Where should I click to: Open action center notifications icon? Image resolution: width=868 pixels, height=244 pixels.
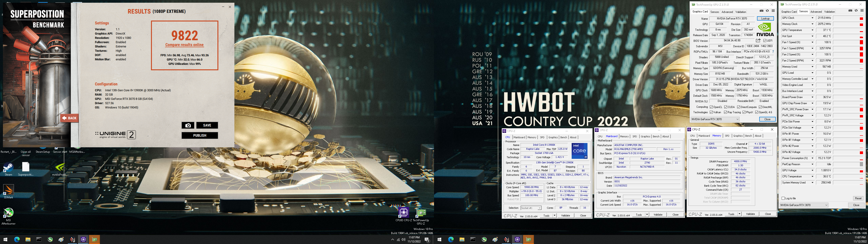[427, 240]
